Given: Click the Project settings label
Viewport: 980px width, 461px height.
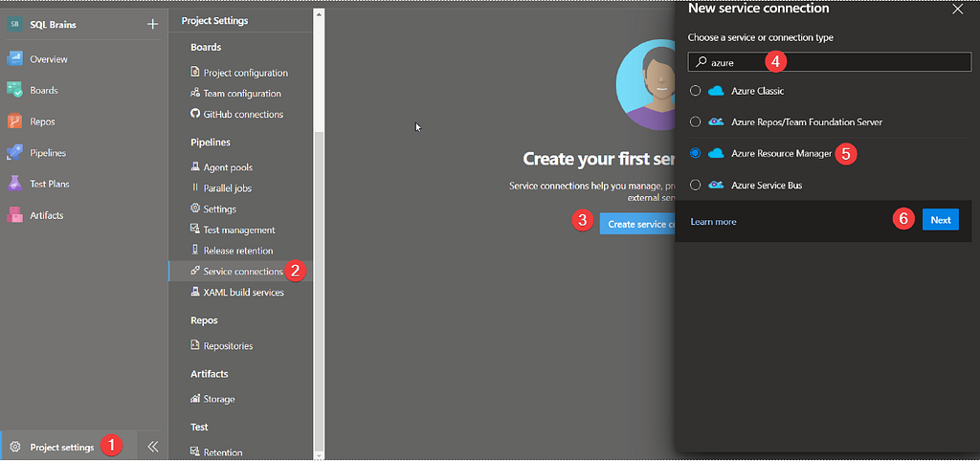Looking at the screenshot, I should click(x=62, y=448).
